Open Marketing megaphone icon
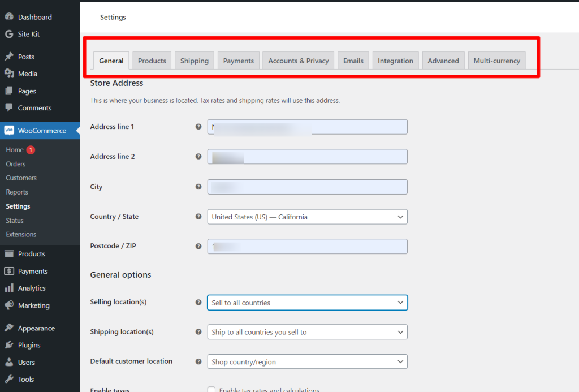Screen dimensions: 579x392 pos(9,305)
